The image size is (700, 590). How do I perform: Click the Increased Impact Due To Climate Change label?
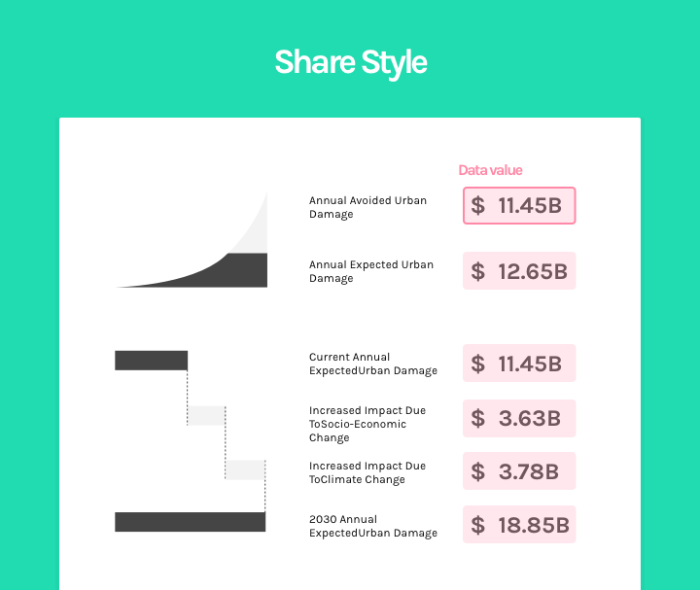(367, 472)
